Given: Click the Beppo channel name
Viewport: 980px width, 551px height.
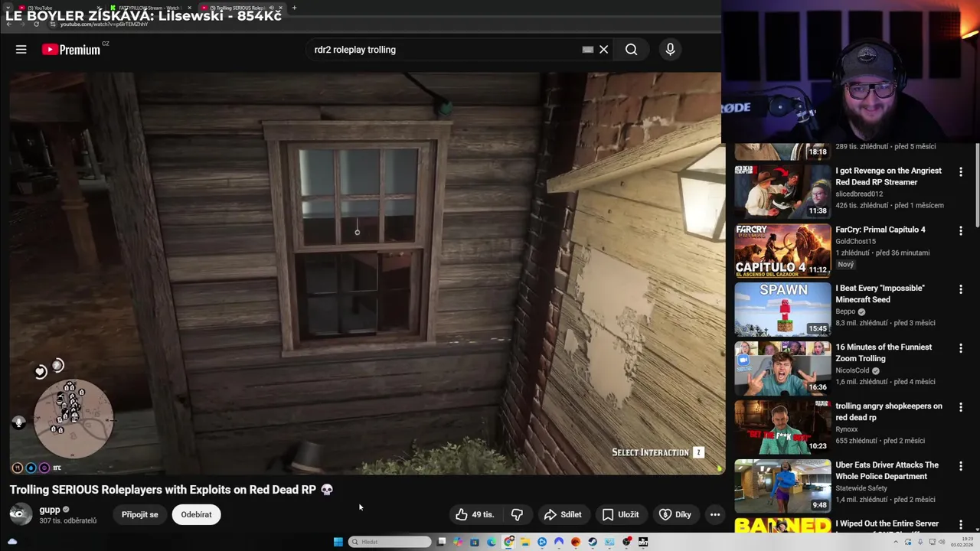Looking at the screenshot, I should point(846,311).
